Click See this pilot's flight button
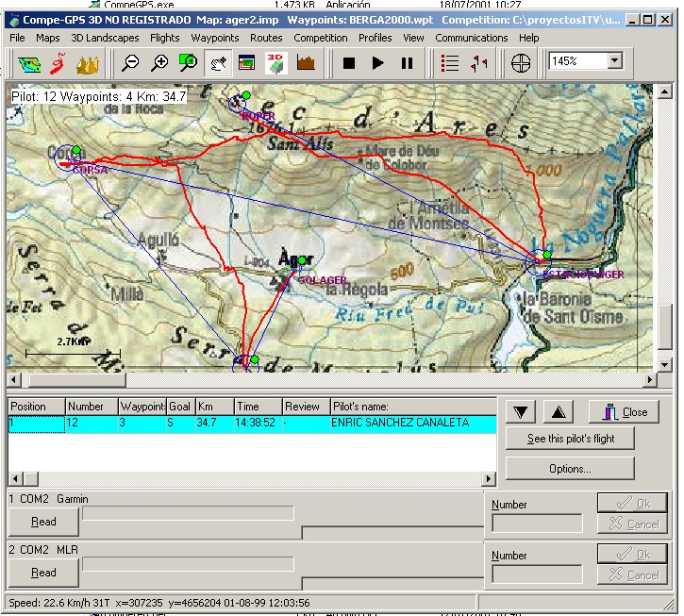The width and height of the screenshot is (684, 616). click(570, 439)
